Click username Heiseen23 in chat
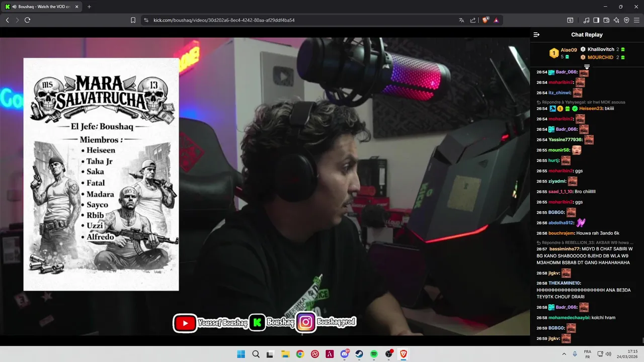The width and height of the screenshot is (644, 362). [591, 109]
